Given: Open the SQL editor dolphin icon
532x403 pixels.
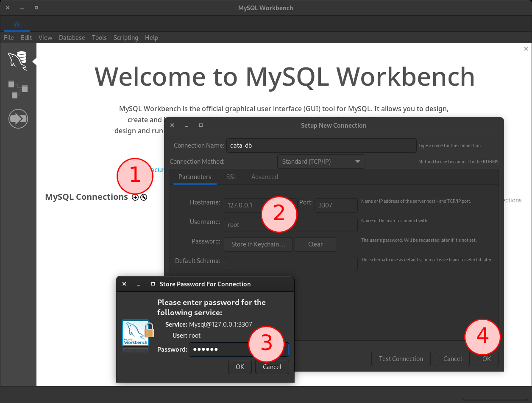Looking at the screenshot, I should 18,60.
